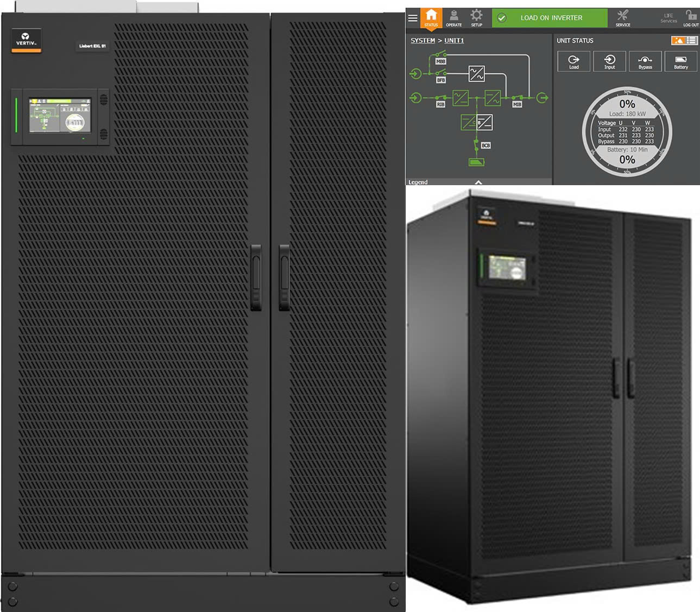Click the UNIT STATUS heading
Viewport: 700px width, 612px height.
pos(575,41)
